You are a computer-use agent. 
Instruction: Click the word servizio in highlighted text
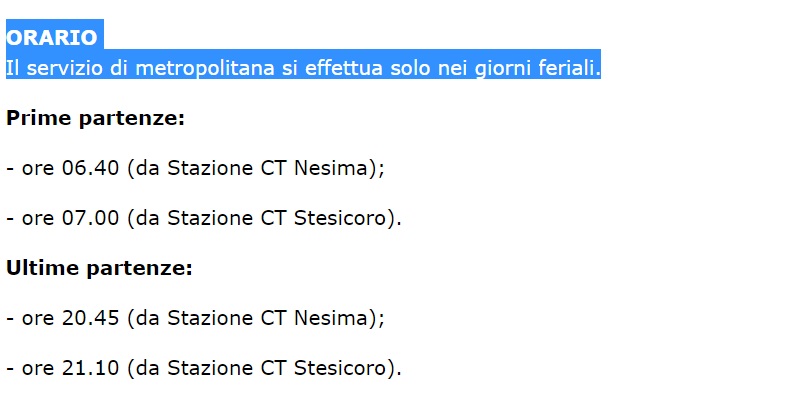[65, 68]
